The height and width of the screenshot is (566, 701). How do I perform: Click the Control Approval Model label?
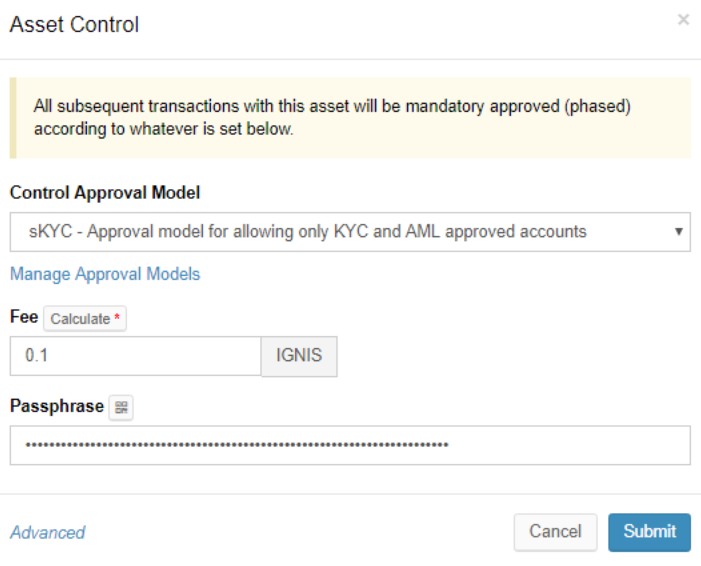click(x=105, y=192)
